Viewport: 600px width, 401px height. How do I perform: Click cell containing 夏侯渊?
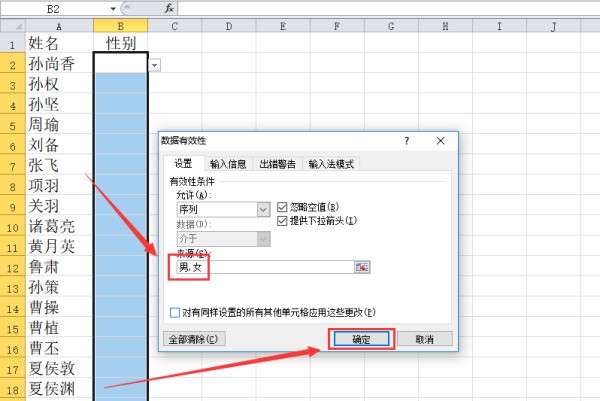pos(59,389)
